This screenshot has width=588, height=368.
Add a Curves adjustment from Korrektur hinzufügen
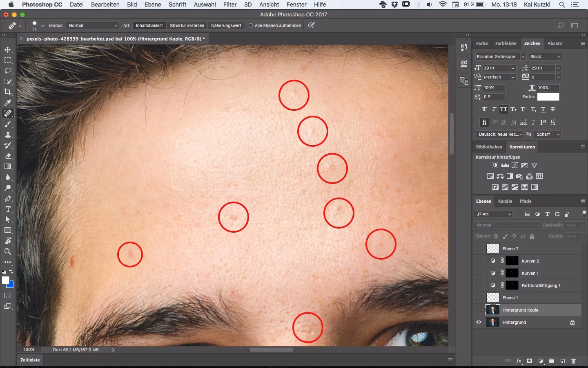515,165
